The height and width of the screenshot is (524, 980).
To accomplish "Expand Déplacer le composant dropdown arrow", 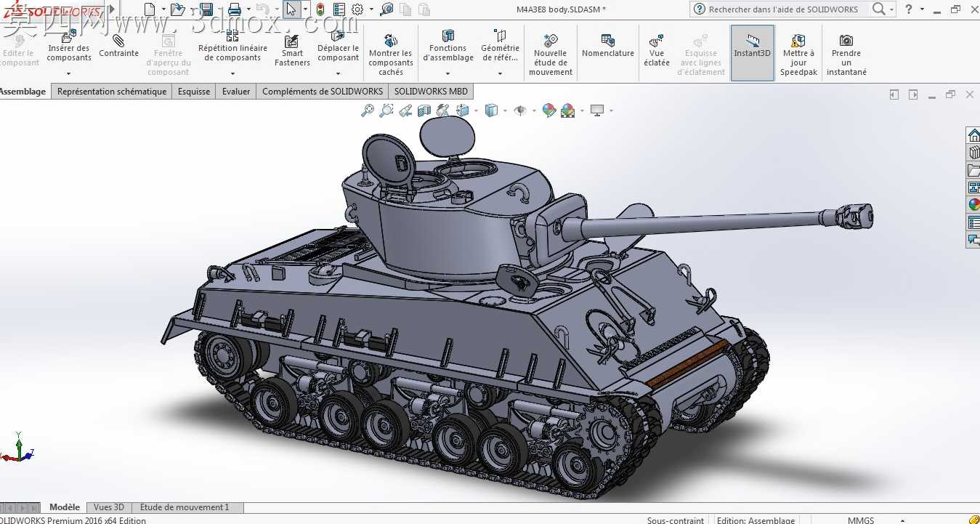I will click(x=338, y=73).
